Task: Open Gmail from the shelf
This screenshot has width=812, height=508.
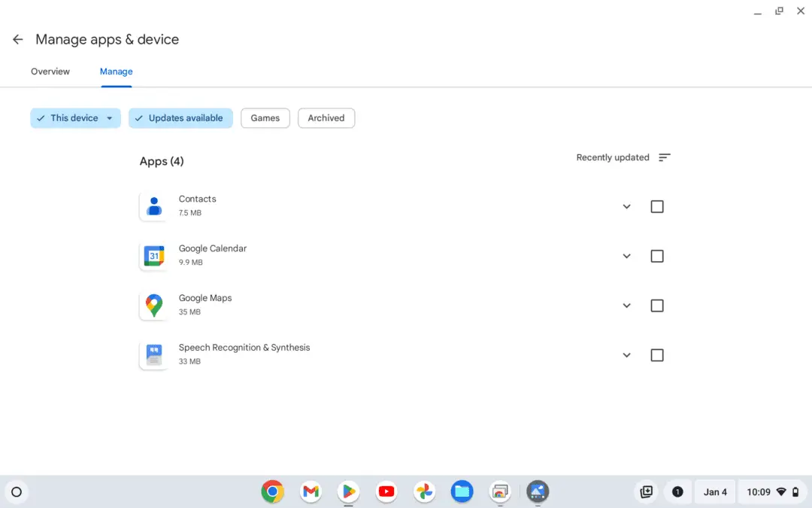Action: pos(311,491)
